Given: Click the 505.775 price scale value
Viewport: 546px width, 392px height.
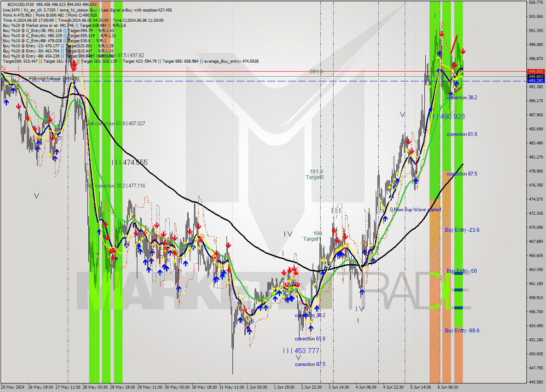Looking at the screenshot, I should (535, 3).
